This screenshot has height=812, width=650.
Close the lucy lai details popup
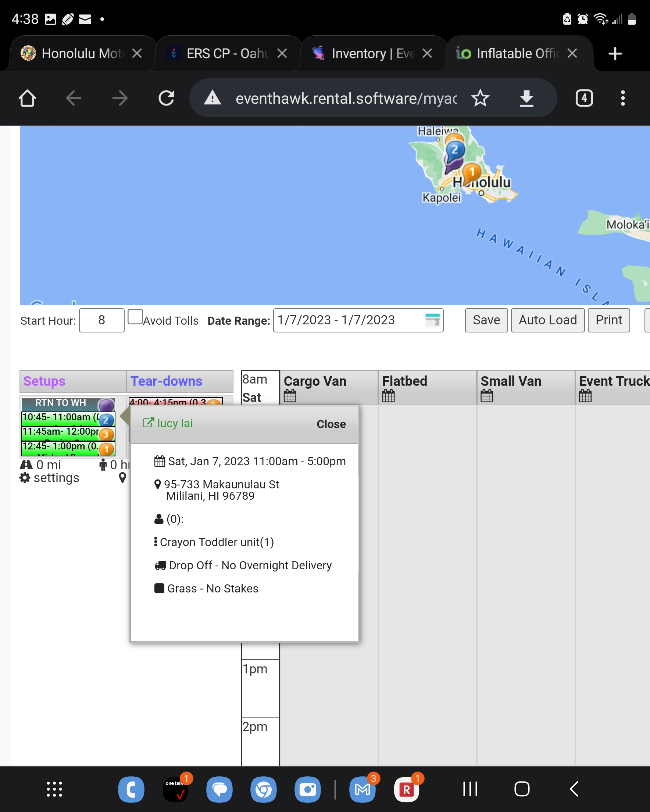click(331, 424)
